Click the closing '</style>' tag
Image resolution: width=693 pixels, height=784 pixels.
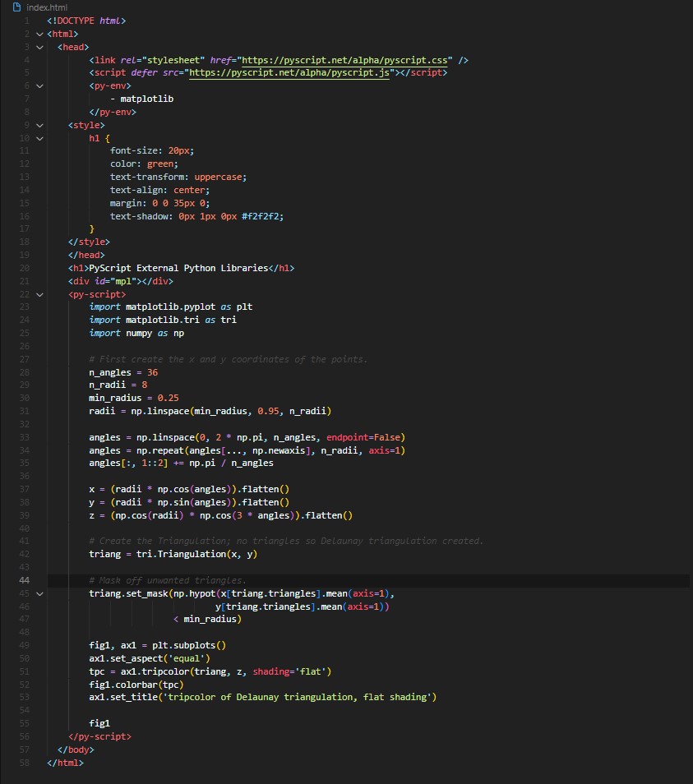coord(89,242)
